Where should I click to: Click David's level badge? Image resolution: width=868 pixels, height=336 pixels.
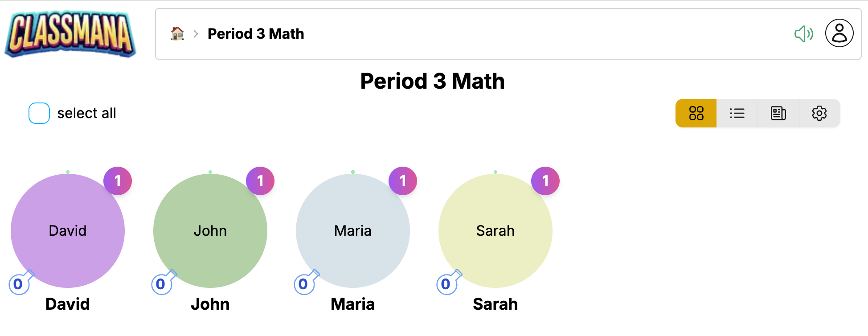tap(118, 181)
